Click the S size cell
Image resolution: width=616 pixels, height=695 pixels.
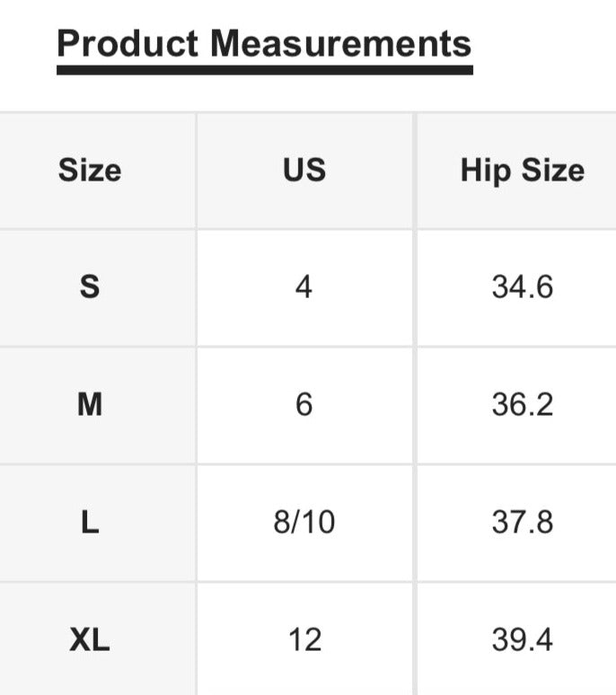click(90, 287)
